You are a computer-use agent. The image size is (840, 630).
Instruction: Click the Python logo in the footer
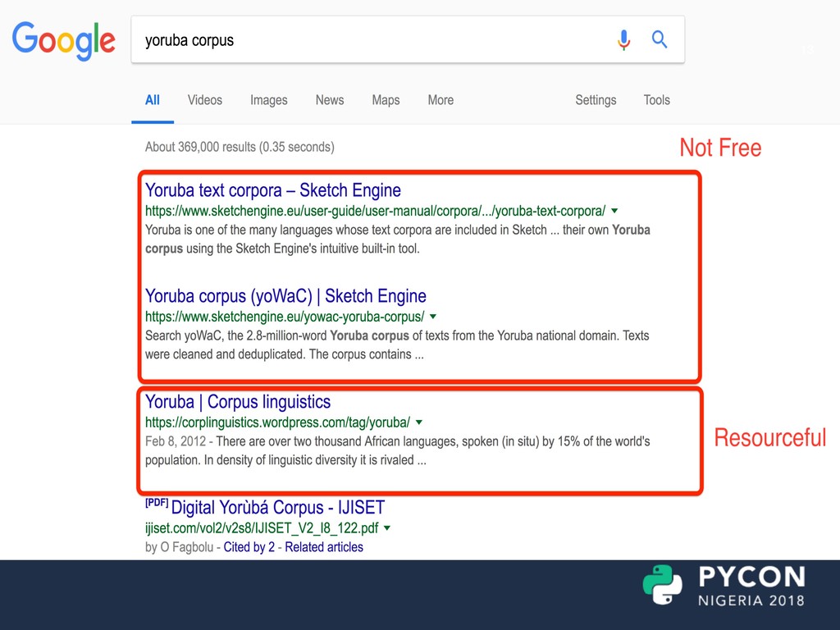tap(663, 585)
